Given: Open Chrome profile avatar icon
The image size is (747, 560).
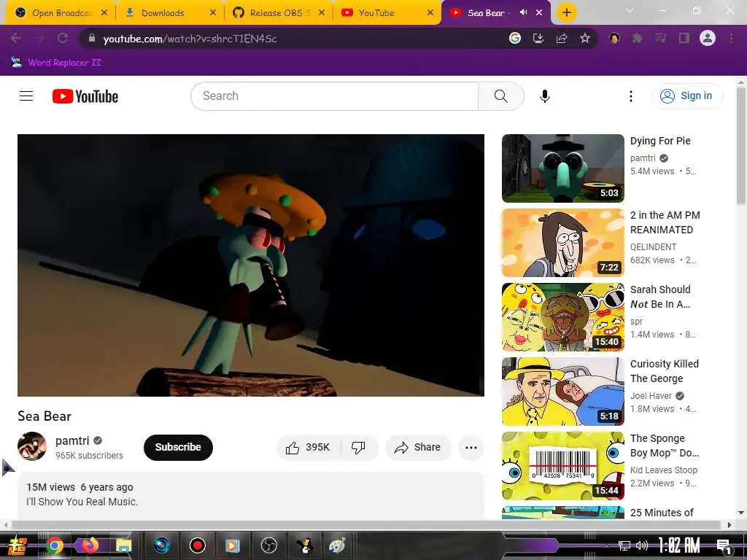Looking at the screenshot, I should [x=708, y=38].
